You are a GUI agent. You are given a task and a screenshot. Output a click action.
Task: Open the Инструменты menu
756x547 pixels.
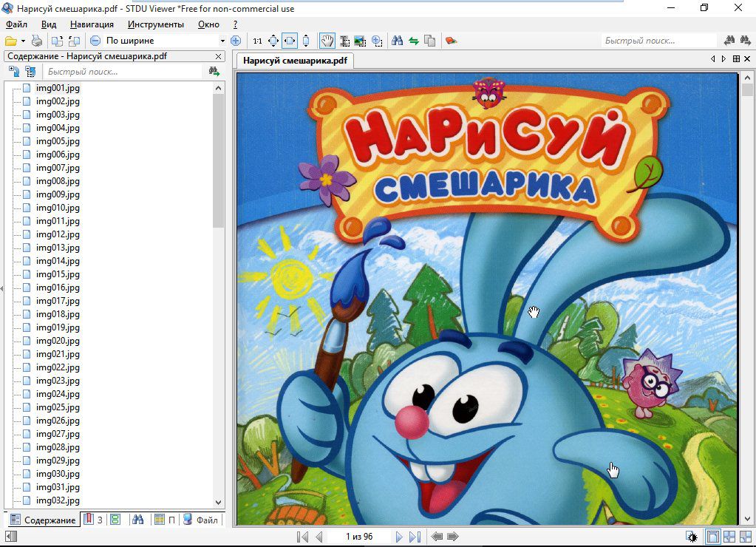point(155,24)
